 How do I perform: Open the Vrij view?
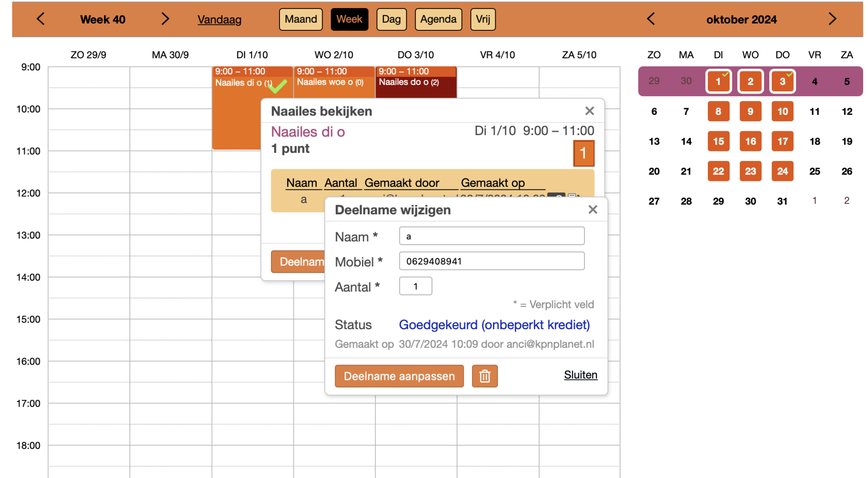click(483, 19)
